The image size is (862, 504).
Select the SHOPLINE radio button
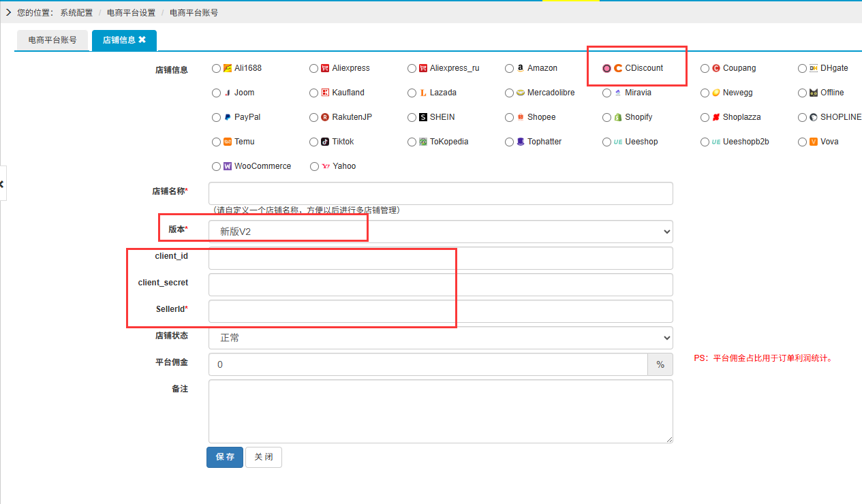[803, 117]
